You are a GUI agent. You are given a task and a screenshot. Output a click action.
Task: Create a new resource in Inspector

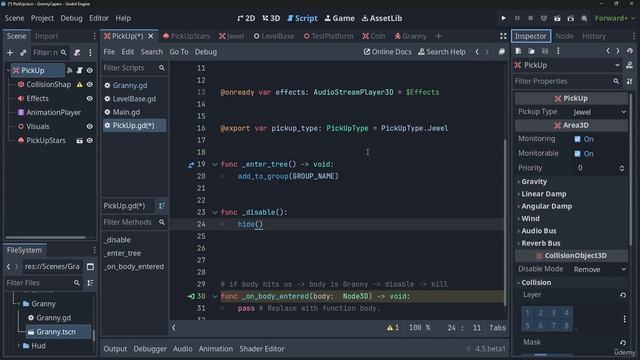(518, 51)
